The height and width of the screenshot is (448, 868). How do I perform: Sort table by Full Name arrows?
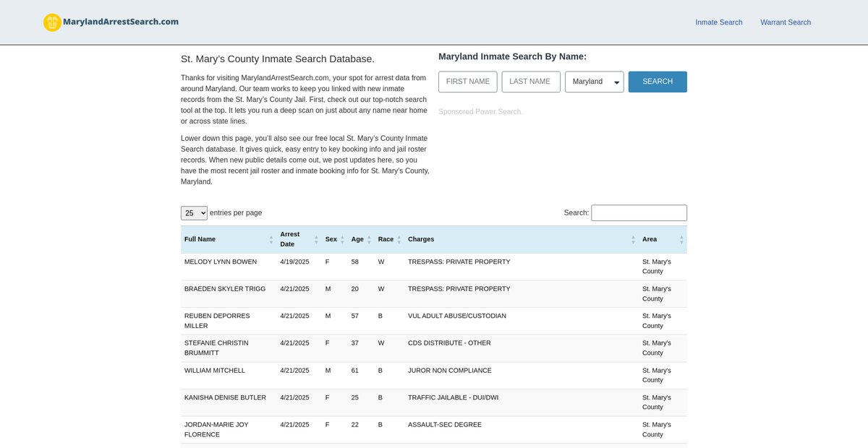click(271, 239)
